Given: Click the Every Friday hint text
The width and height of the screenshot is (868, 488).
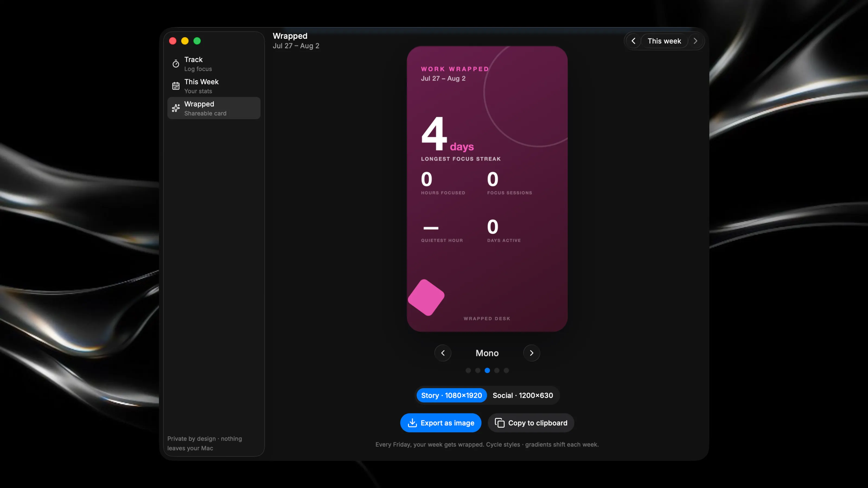Looking at the screenshot, I should point(487,445).
